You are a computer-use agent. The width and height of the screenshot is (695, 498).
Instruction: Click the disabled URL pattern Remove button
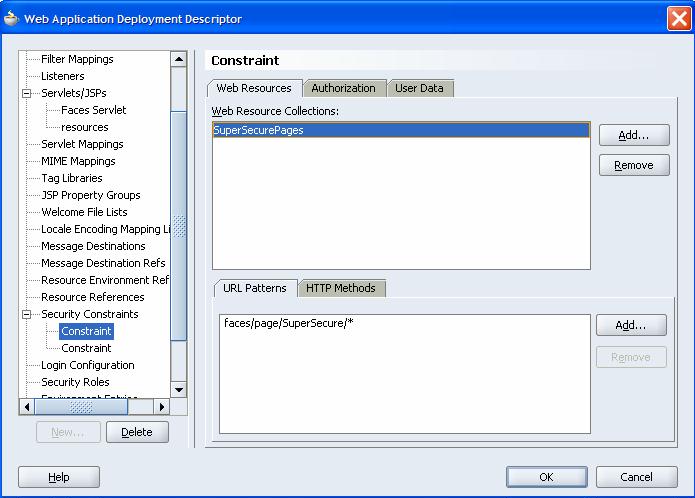631,357
